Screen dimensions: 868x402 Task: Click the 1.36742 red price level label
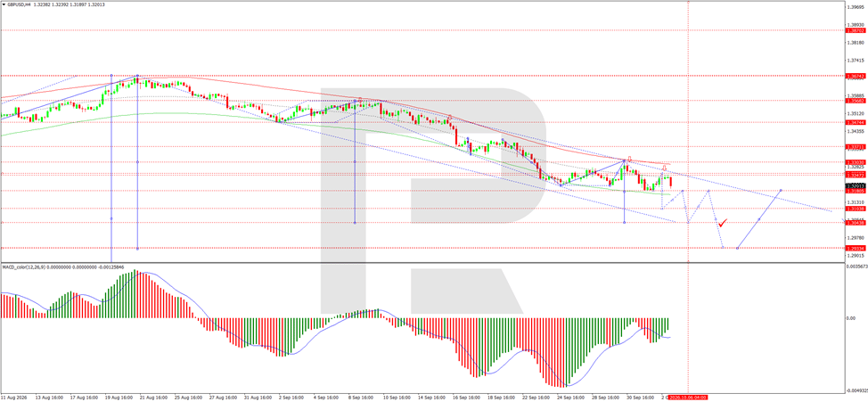856,75
